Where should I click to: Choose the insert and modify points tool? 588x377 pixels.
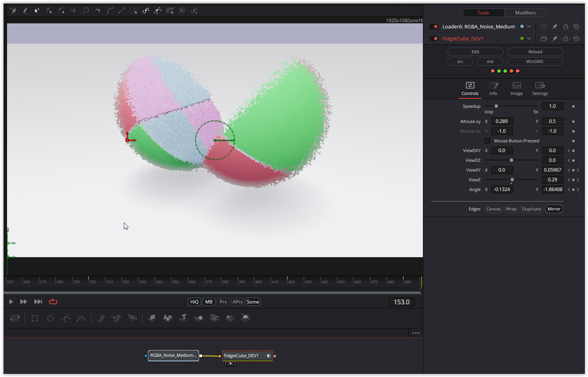coord(37,11)
